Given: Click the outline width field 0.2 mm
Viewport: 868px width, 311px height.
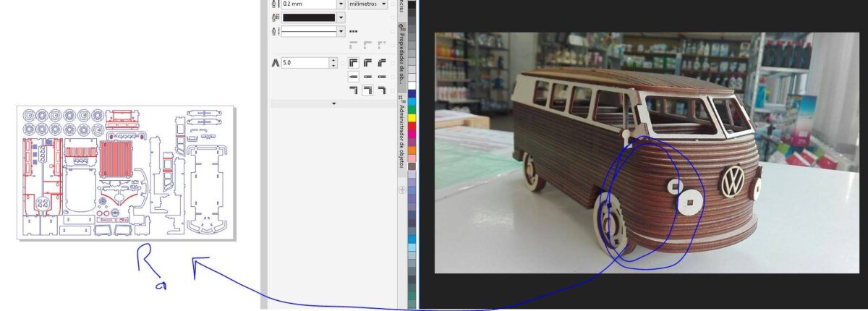Looking at the screenshot, I should [309, 4].
